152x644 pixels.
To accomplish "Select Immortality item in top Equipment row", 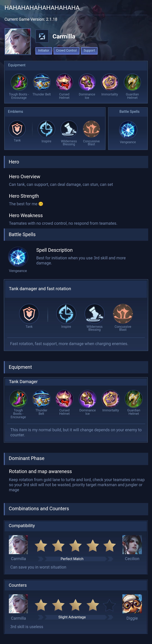I will click(x=109, y=82).
